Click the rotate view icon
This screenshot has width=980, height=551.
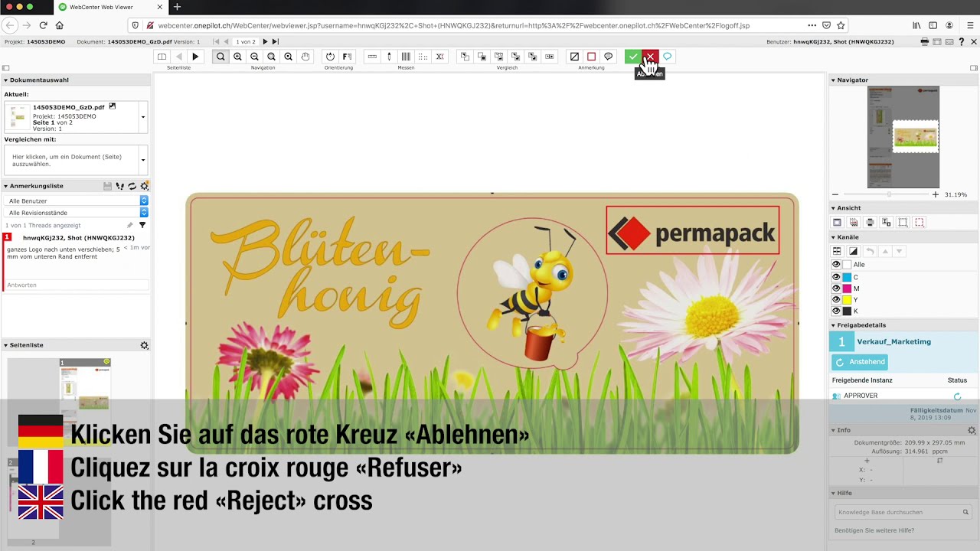tap(330, 57)
